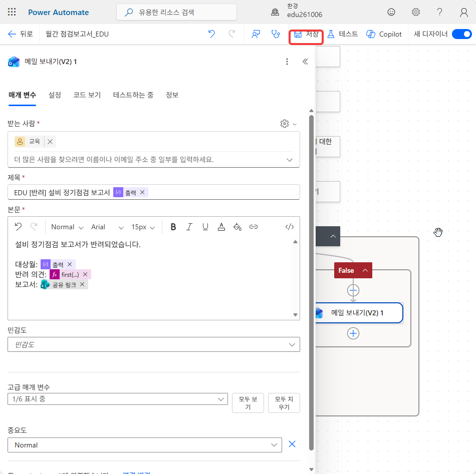The height and width of the screenshot is (474, 476).
Task: Open Copilot pane
Action: [x=384, y=34]
